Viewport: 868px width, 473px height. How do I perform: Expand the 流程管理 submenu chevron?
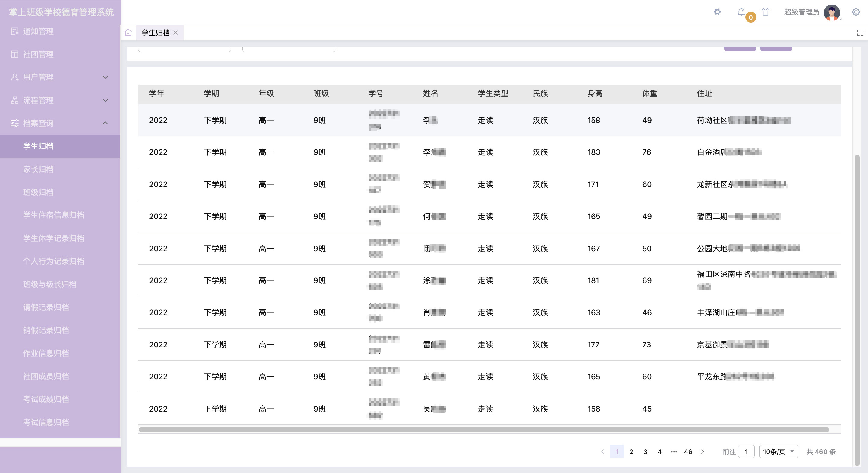pyautogui.click(x=105, y=100)
